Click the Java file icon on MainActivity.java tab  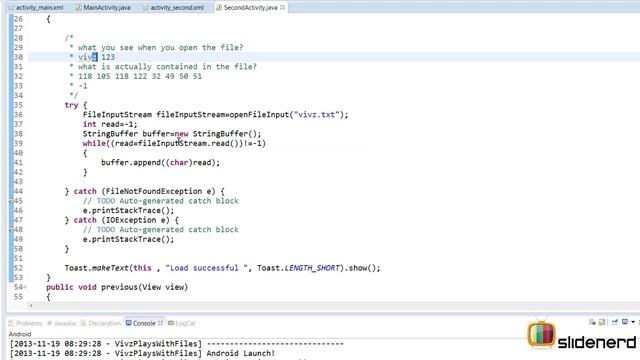click(78, 7)
